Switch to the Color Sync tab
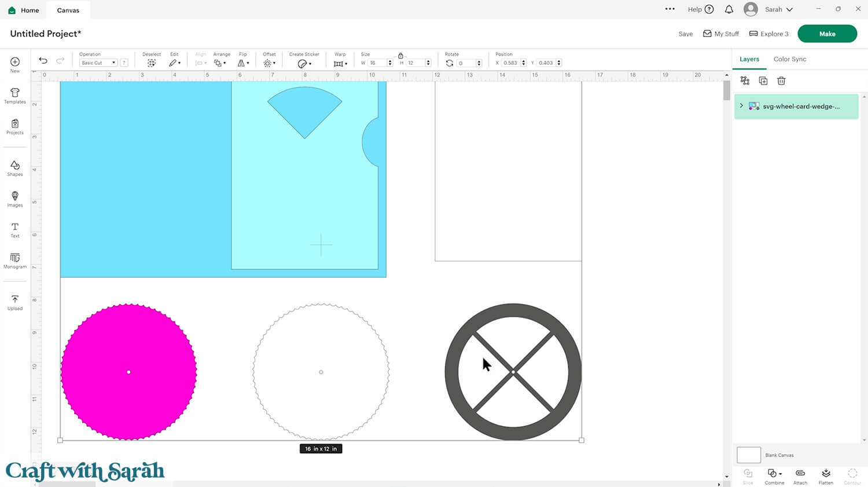This screenshot has height=487, width=868. click(789, 59)
